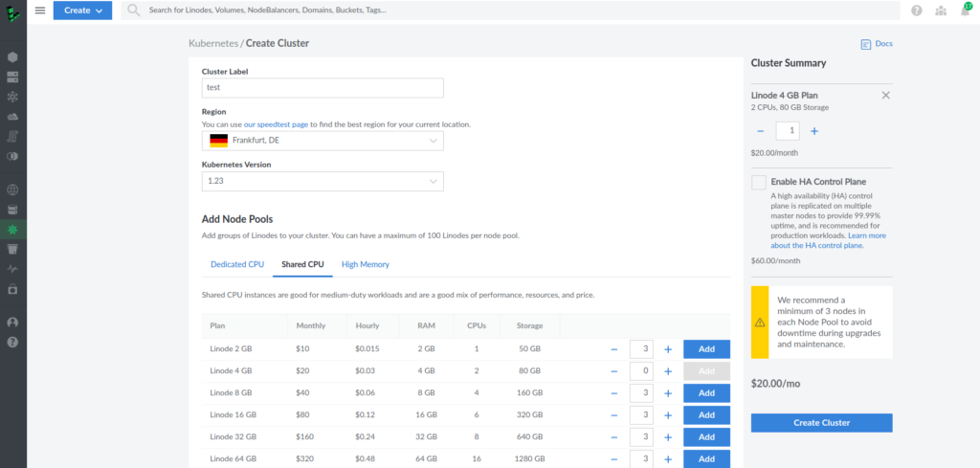This screenshot has width=980, height=468.
Task: Increase node count for Linode 4 GB
Action: (x=668, y=371)
